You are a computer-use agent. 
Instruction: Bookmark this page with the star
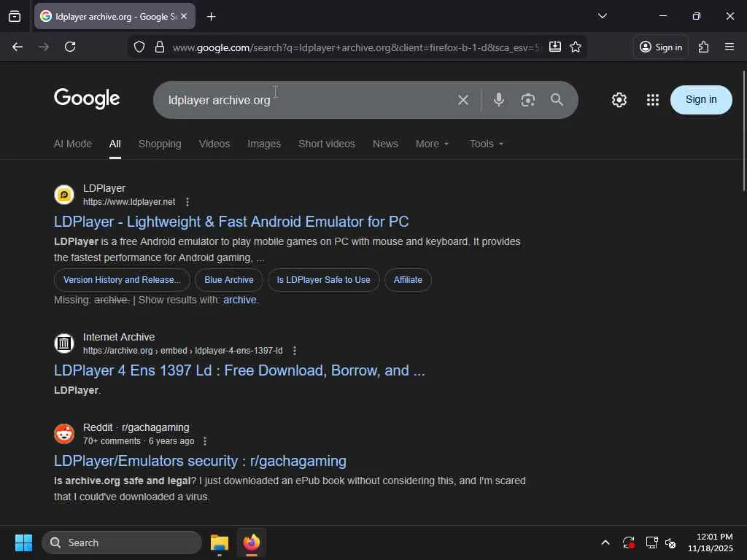click(x=576, y=47)
